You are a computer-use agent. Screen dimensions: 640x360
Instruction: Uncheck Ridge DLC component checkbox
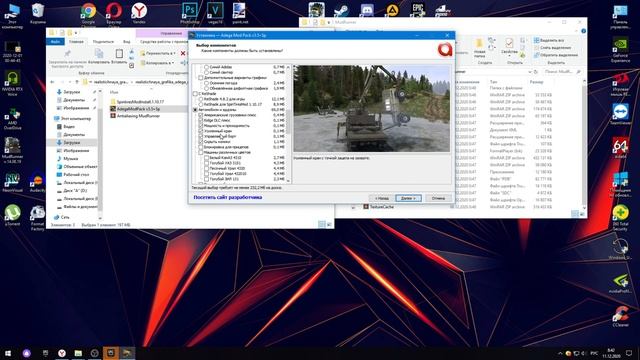coord(201,120)
